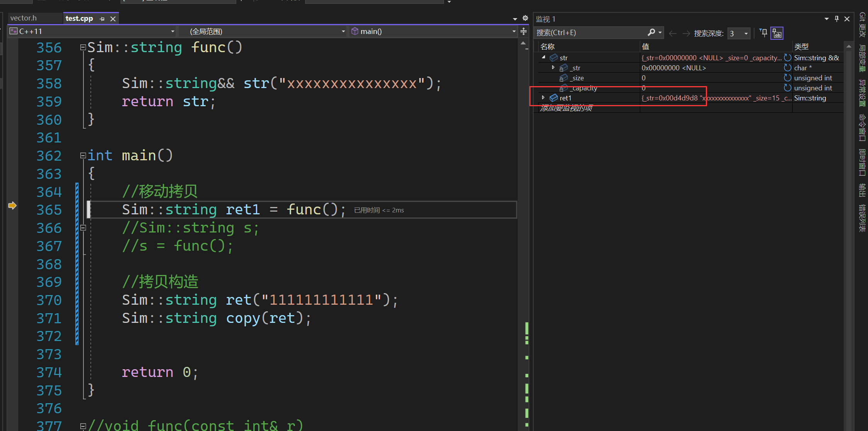Click the _str member icon in Watch
The height and width of the screenshot is (431, 868).
tap(564, 68)
